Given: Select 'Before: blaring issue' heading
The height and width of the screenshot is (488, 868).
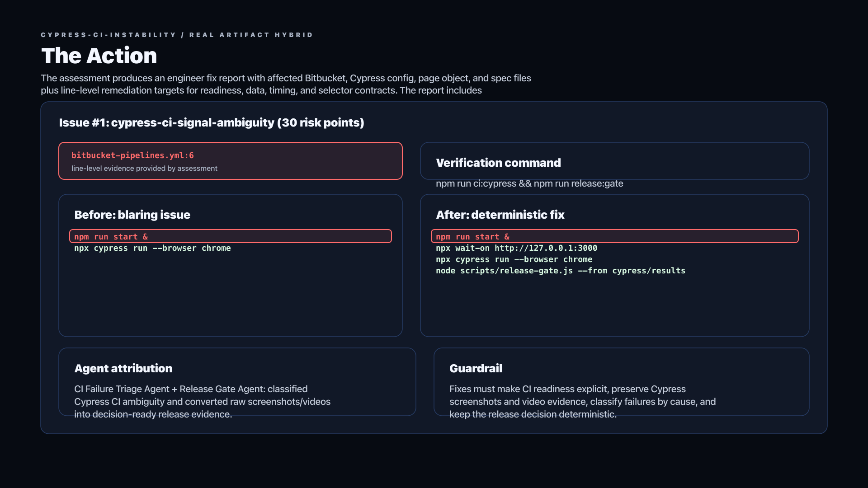Looking at the screenshot, I should [132, 215].
